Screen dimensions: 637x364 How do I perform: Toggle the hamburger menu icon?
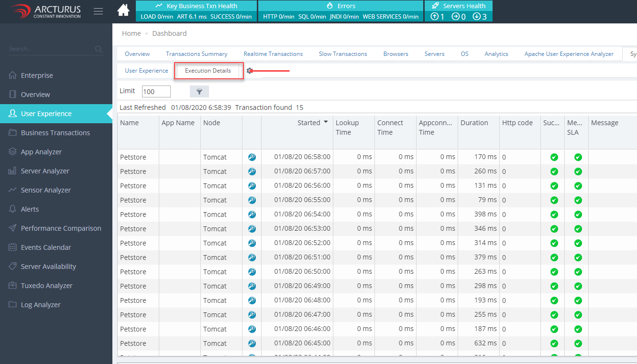[x=98, y=11]
